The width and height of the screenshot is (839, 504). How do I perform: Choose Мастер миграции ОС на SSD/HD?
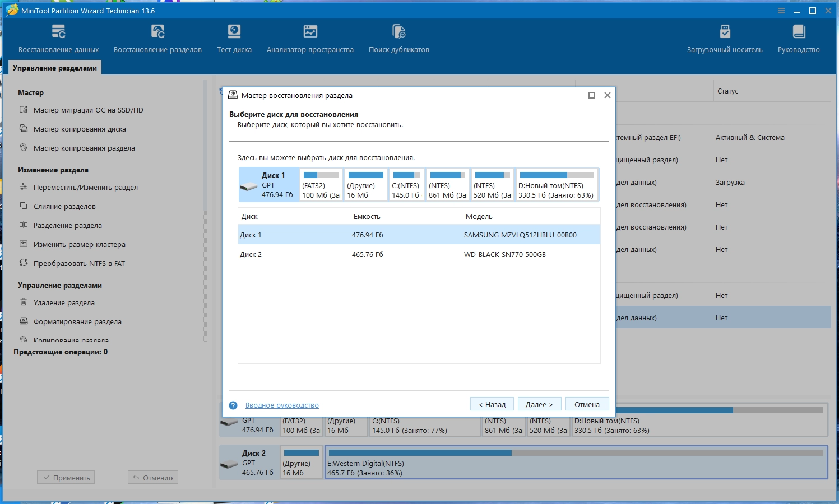click(x=88, y=110)
